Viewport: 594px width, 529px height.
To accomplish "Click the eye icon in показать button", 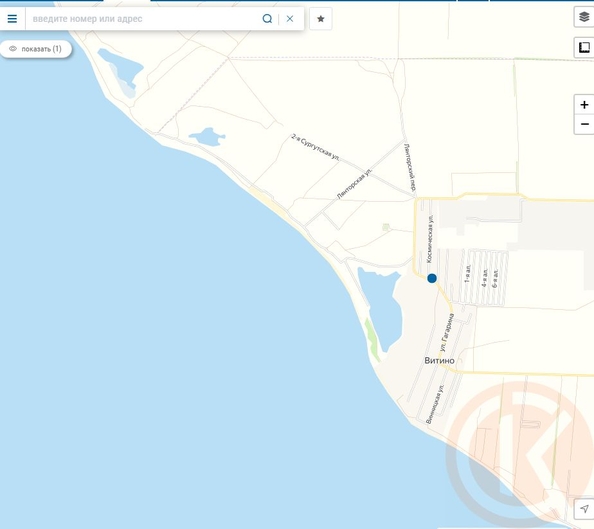I will click(13, 49).
